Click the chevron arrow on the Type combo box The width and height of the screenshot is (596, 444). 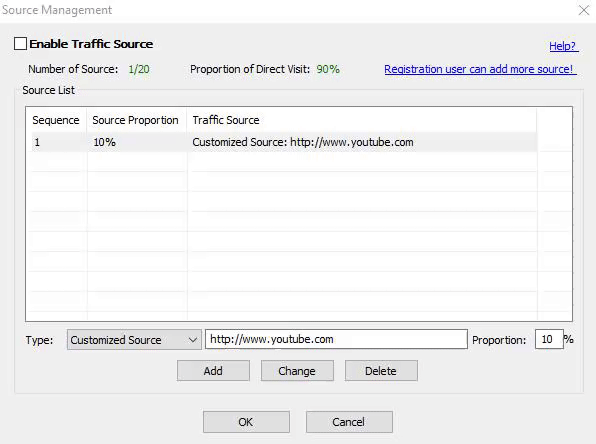(x=193, y=339)
